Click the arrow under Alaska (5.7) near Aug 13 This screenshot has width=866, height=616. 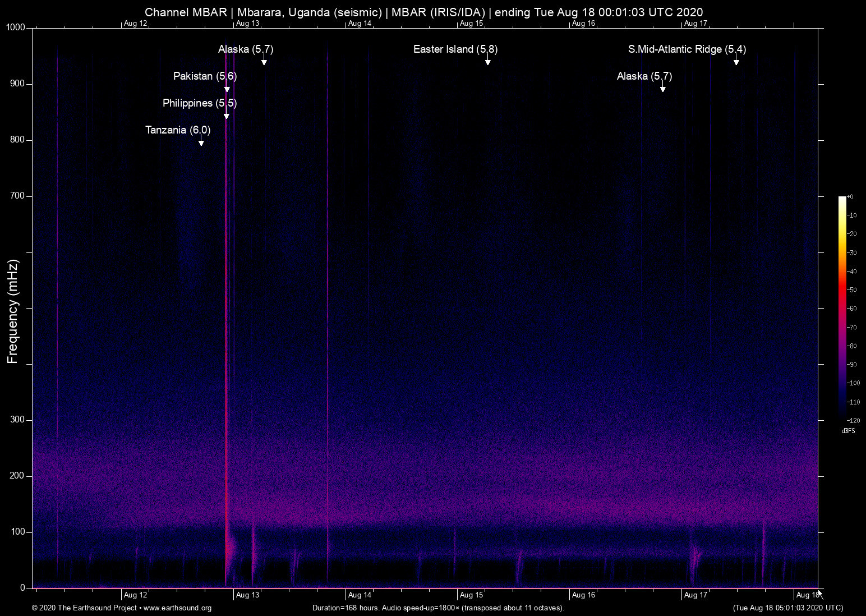264,61
